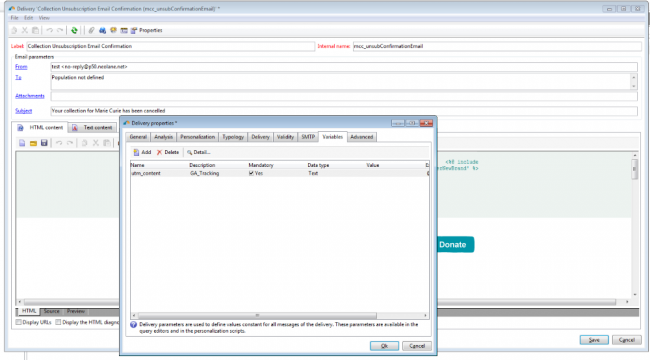
Task: Select the HTML content tab
Action: (x=40, y=128)
